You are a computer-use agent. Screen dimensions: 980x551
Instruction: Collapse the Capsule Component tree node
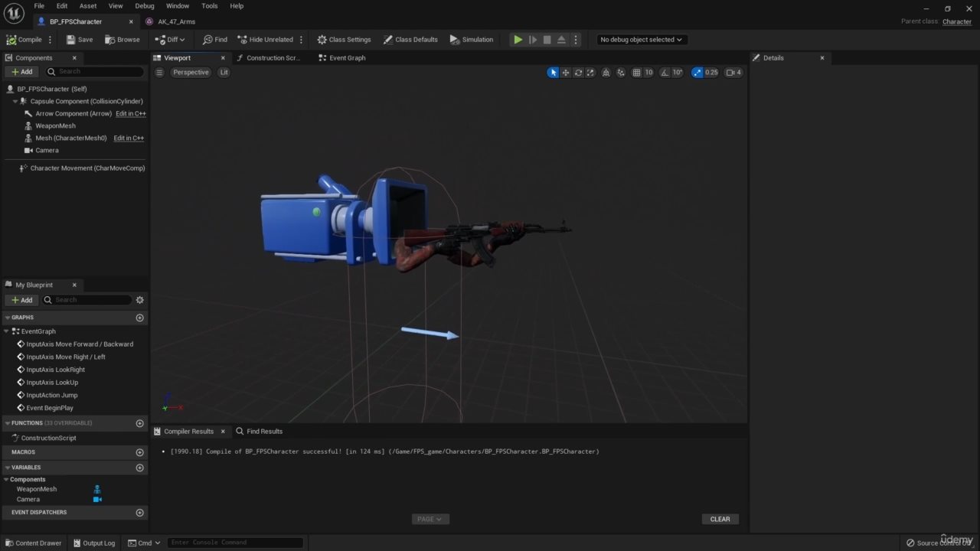click(15, 101)
